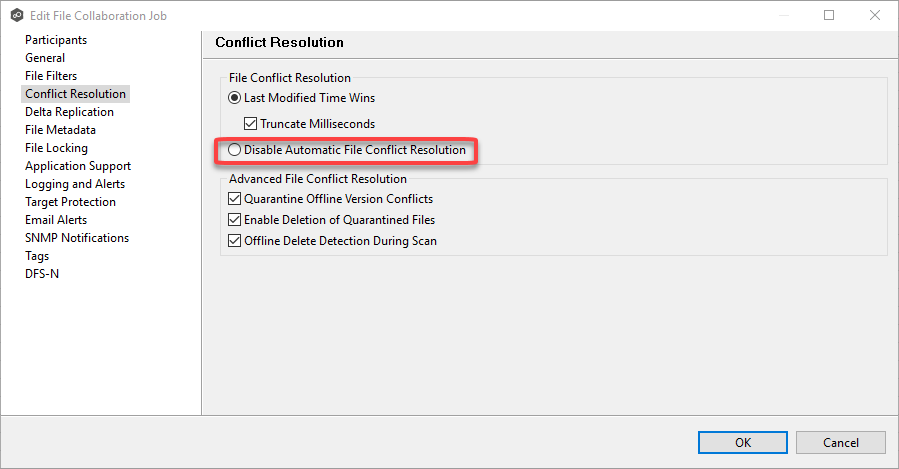899x469 pixels.
Task: Select Disable Automatic File Conflict Resolution
Action: (x=235, y=150)
